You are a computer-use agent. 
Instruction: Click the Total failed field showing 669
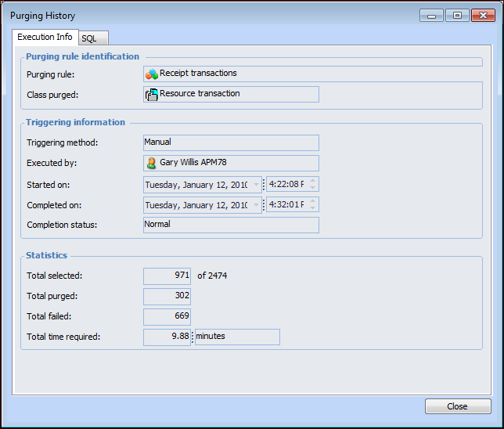pyautogui.click(x=167, y=317)
